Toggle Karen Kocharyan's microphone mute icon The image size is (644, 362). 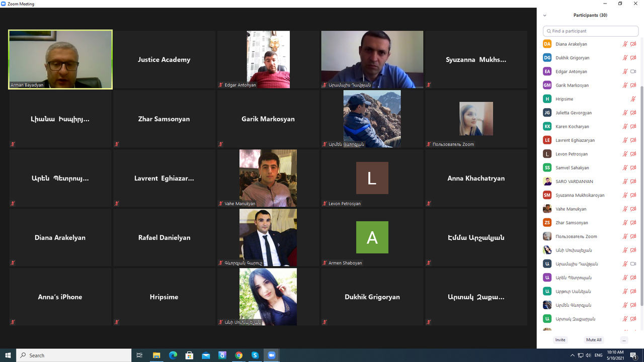(x=625, y=127)
